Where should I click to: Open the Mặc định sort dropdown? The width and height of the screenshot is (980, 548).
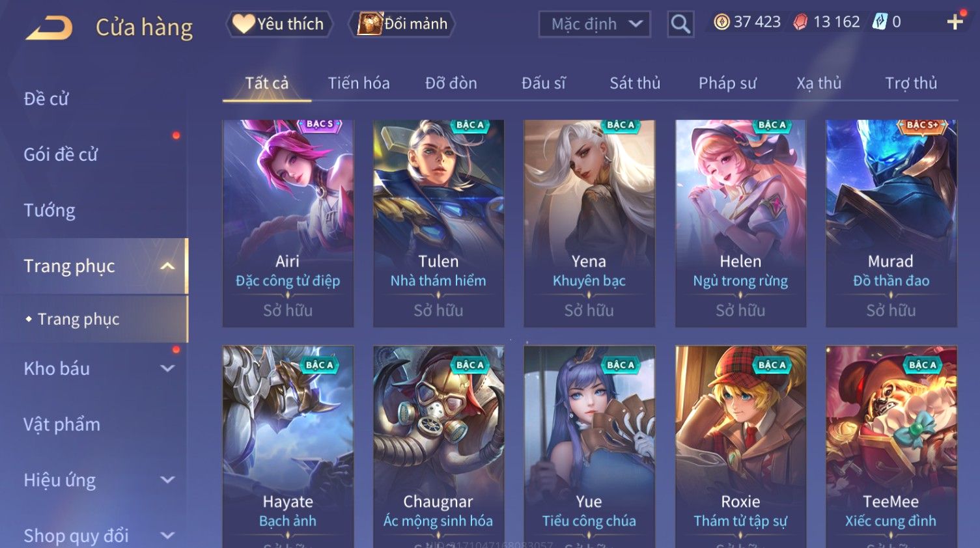pos(595,24)
